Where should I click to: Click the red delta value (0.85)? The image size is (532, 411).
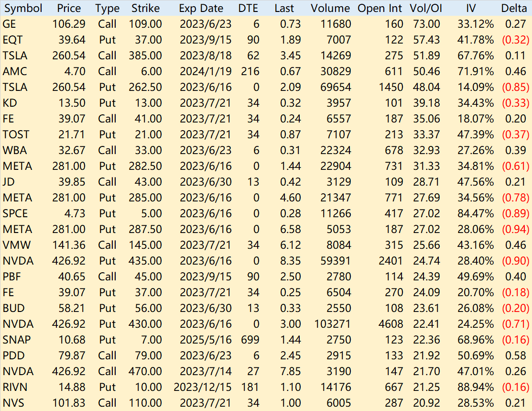(x=516, y=87)
